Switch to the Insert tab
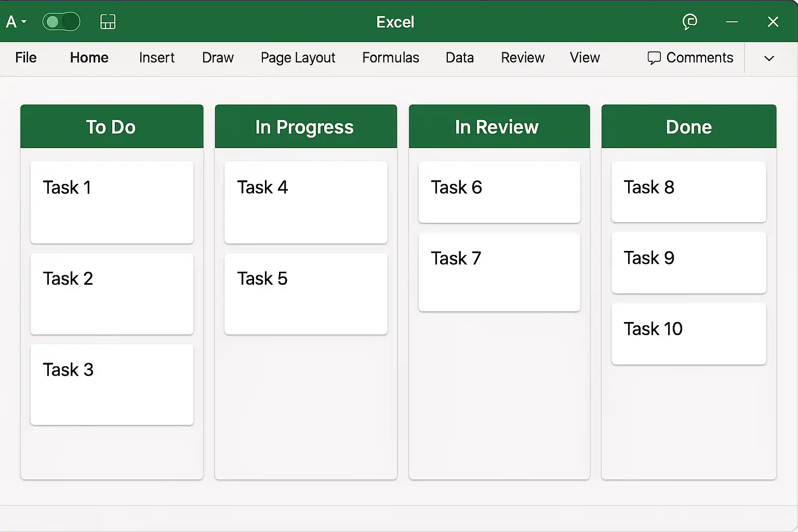The image size is (798, 532). coord(156,58)
